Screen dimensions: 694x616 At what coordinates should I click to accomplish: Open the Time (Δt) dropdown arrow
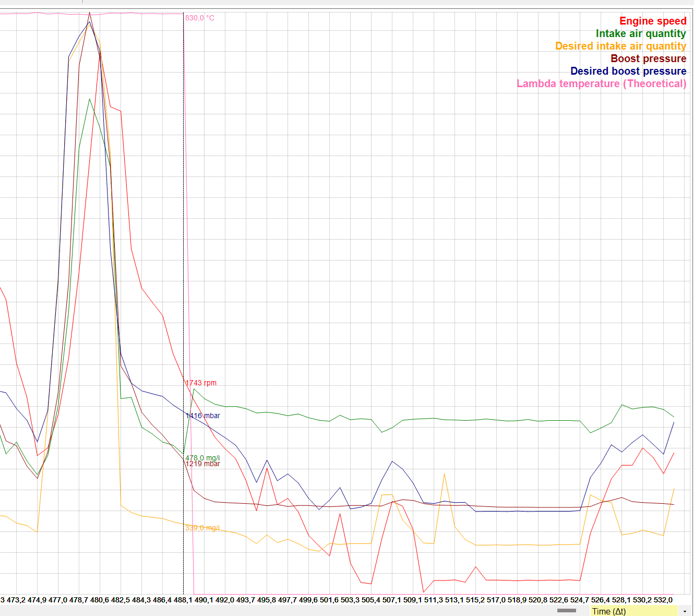(685, 611)
